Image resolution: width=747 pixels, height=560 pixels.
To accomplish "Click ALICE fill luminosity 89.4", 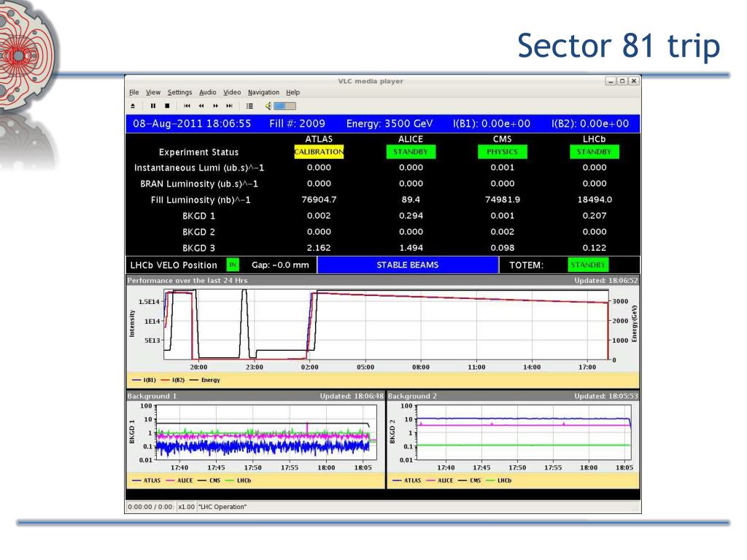I will pos(411,200).
